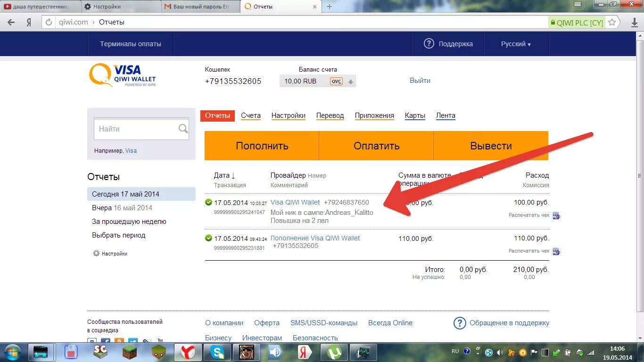Click the gear icon near Настройки in the sidebar

pyautogui.click(x=96, y=253)
